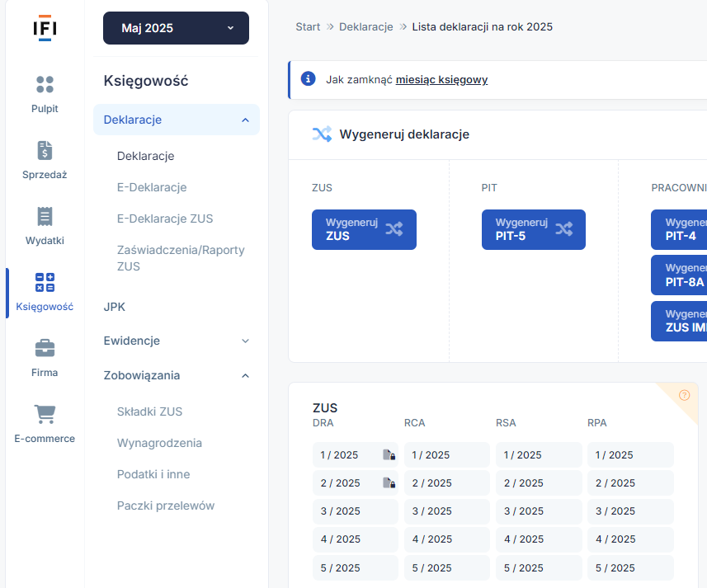Screen dimensions: 707x588
Task: Open Pulpit dashboard icon
Action: tap(45, 84)
